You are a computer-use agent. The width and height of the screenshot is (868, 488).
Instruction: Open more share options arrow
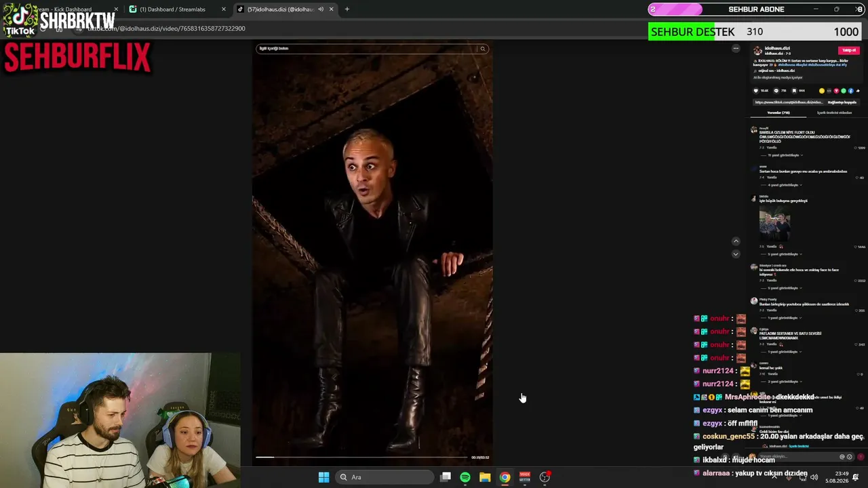[x=858, y=91]
